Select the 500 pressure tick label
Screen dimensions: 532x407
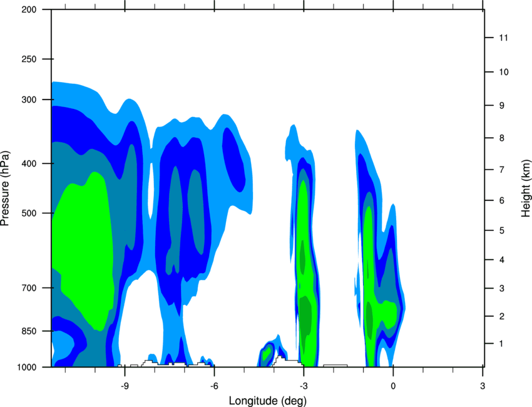[29, 213]
